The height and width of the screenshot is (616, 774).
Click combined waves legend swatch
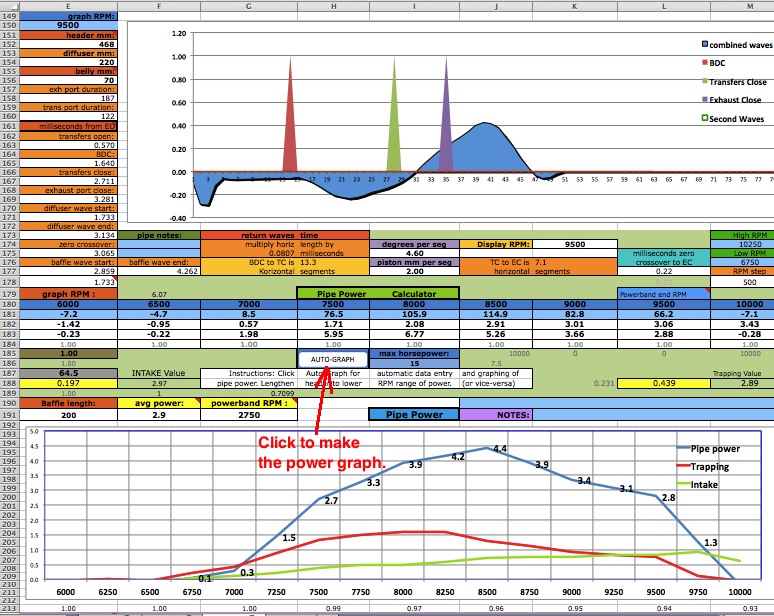click(x=705, y=44)
